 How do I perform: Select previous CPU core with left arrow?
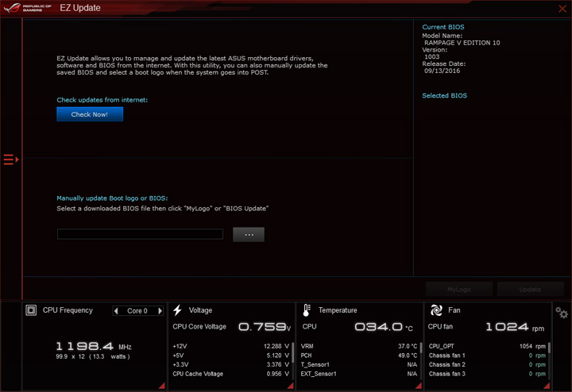pos(116,311)
